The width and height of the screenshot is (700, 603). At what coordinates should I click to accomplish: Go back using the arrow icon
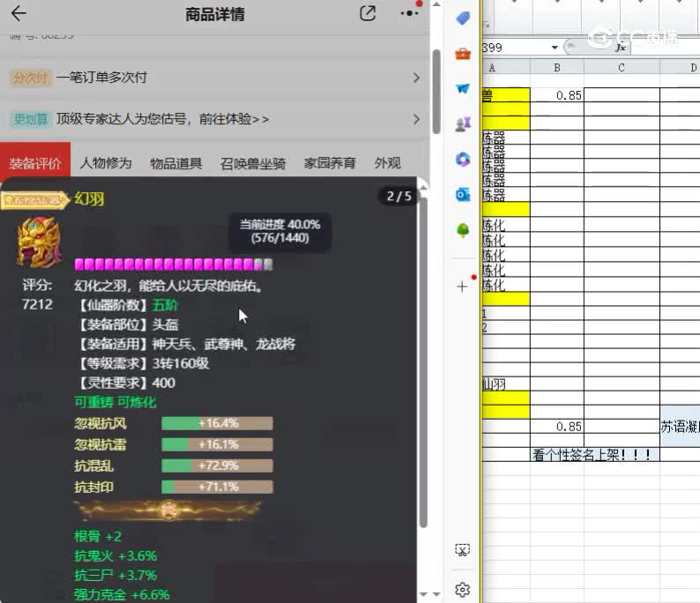pos(19,13)
